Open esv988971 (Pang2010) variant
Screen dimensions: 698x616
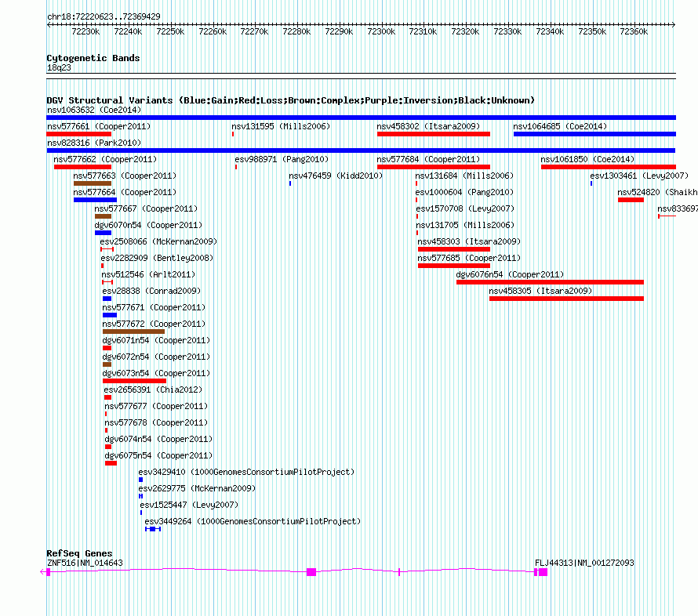pyautogui.click(x=282, y=159)
